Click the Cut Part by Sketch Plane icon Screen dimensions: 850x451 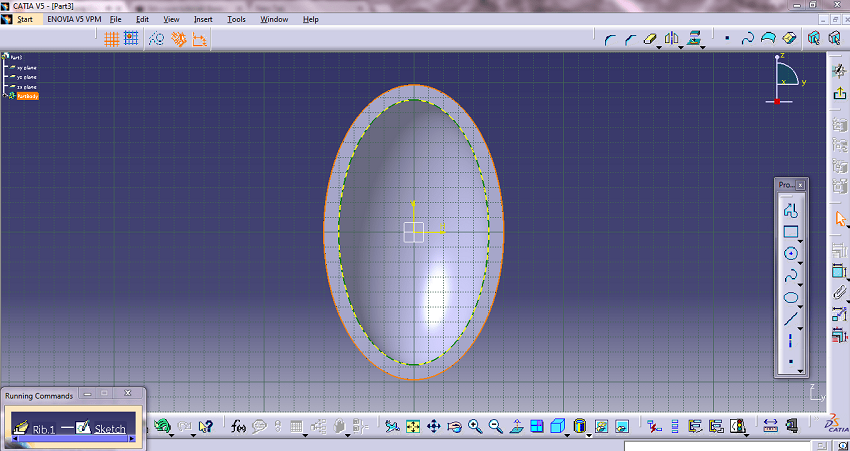pyautogui.click(x=813, y=38)
